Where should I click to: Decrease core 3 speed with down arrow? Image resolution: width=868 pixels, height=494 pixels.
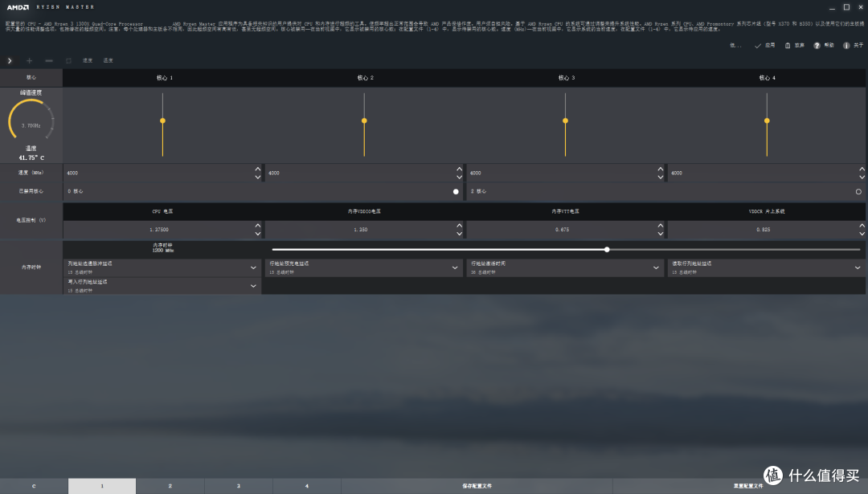point(661,177)
